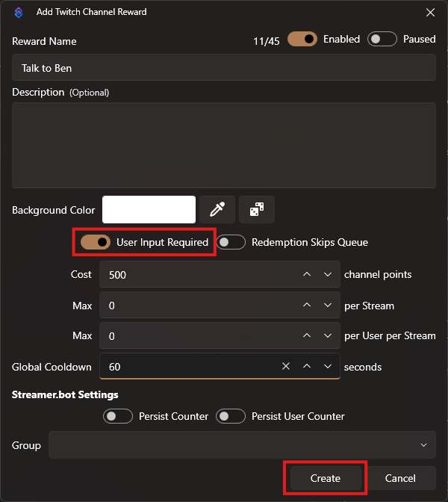Decrease Max per User per Stream value
Image resolution: width=448 pixels, height=502 pixels.
click(x=328, y=335)
